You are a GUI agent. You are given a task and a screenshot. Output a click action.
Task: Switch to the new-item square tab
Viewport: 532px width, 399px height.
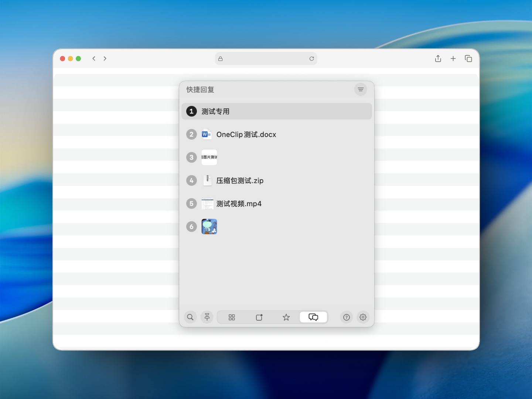(259, 317)
